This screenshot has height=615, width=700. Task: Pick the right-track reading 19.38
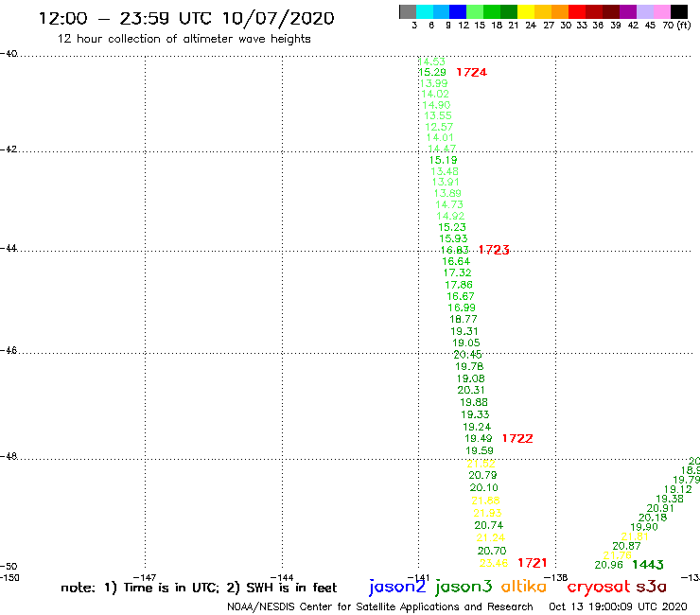[x=670, y=499]
